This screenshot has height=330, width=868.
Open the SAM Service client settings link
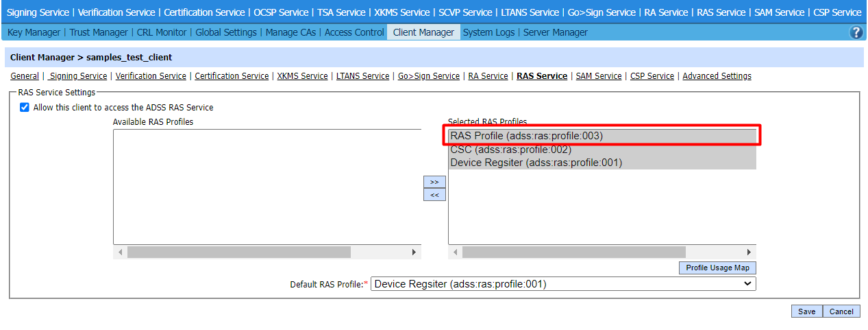click(x=598, y=76)
